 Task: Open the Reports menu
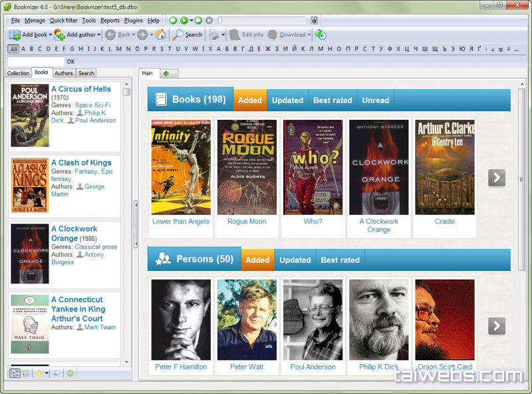[x=110, y=21]
